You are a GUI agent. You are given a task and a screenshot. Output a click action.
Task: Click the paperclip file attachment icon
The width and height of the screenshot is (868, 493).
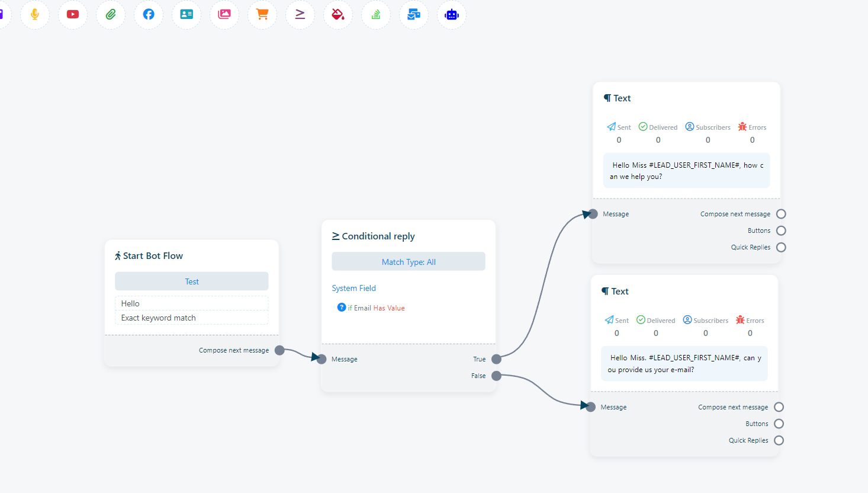coord(111,15)
